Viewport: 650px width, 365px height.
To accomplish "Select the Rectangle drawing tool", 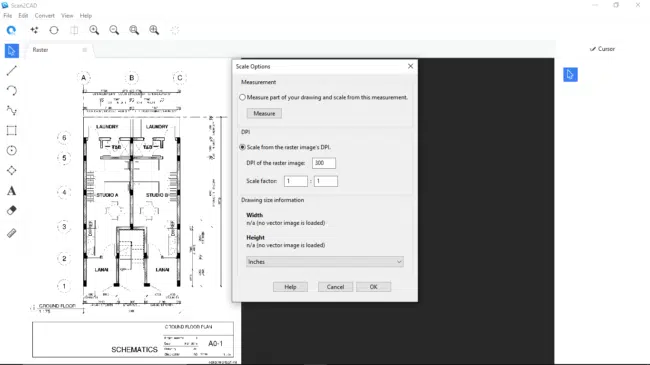I will click(12, 130).
